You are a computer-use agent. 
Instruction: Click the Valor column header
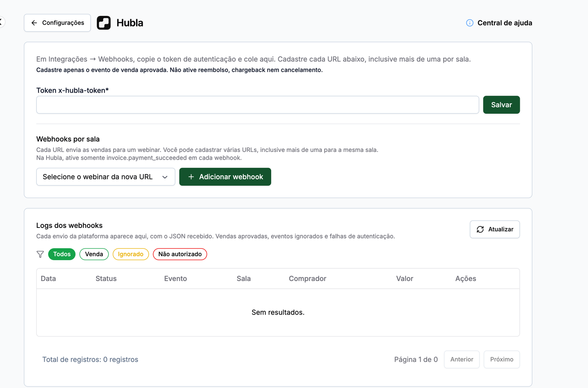405,279
